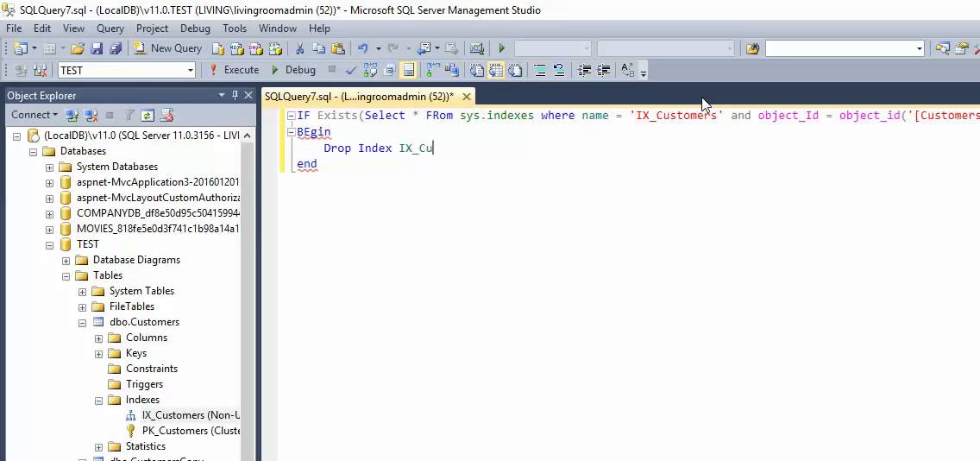Click the Change Connection icon
980x461 pixels.
[40, 70]
